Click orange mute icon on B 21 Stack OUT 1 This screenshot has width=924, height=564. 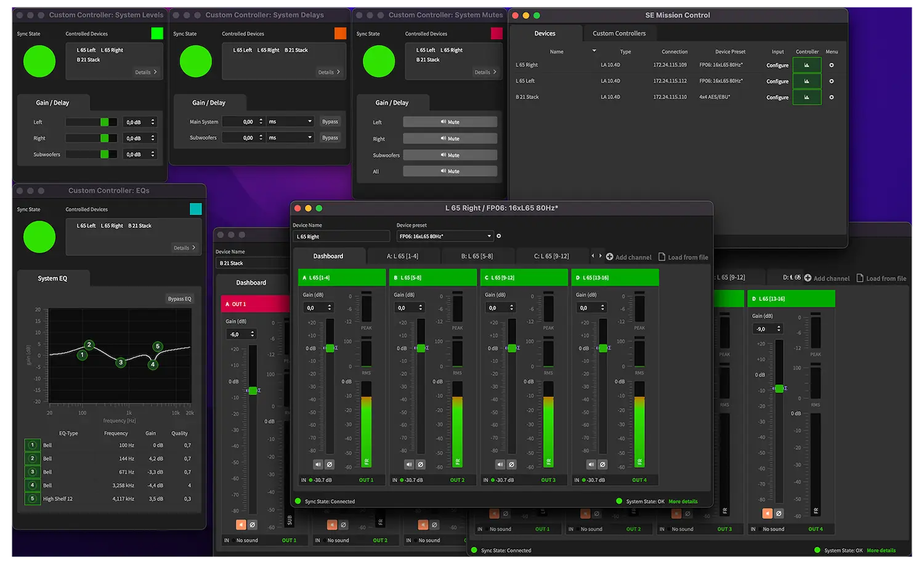(240, 525)
